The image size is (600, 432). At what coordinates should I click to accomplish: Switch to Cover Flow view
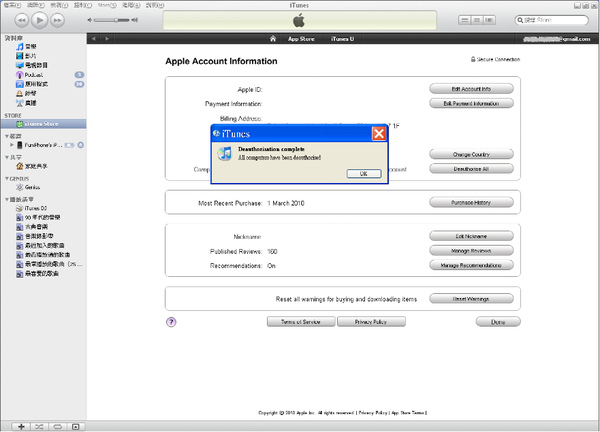click(x=489, y=20)
